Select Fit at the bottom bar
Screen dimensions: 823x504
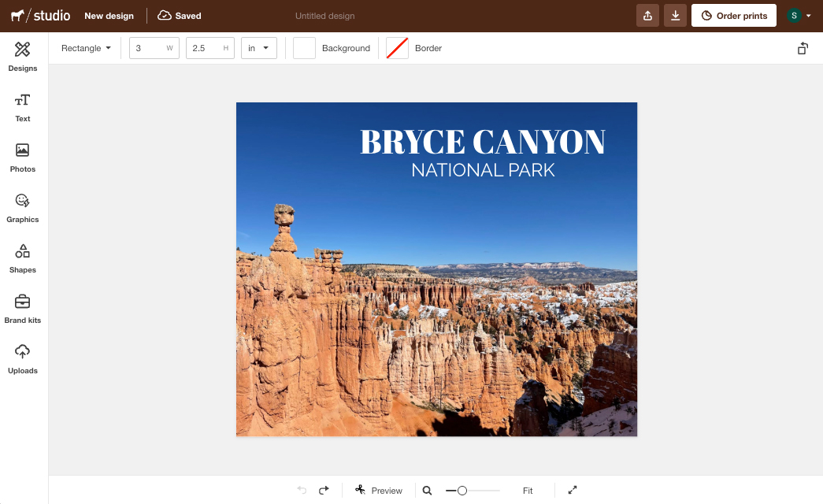coord(528,490)
